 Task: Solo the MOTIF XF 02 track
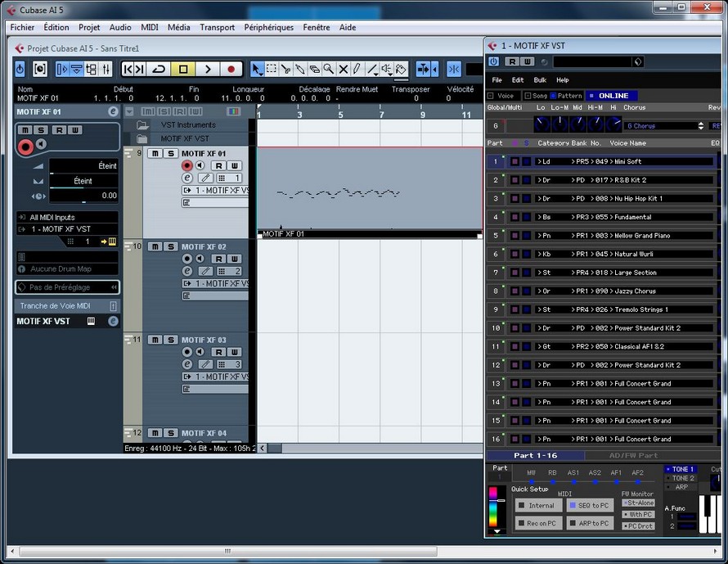pos(170,246)
